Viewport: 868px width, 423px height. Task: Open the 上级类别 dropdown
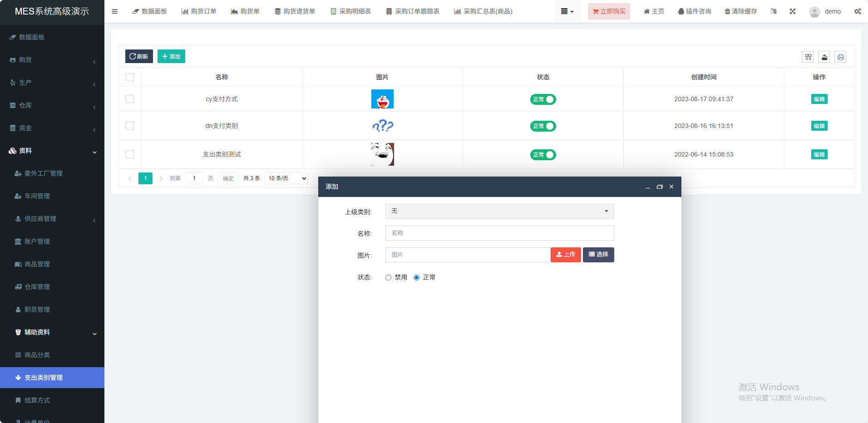point(499,211)
